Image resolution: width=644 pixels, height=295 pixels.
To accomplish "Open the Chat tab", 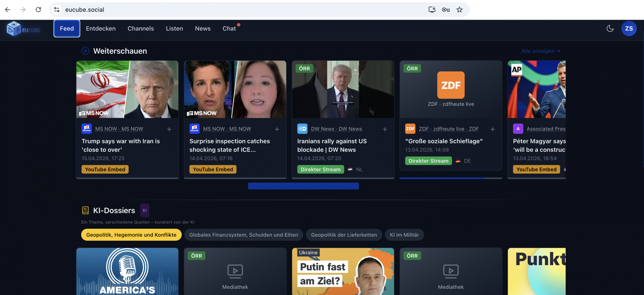I will 229,28.
